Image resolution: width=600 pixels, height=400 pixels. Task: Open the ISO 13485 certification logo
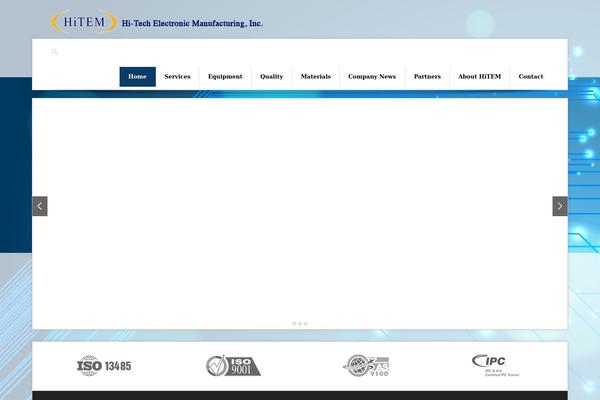[104, 366]
